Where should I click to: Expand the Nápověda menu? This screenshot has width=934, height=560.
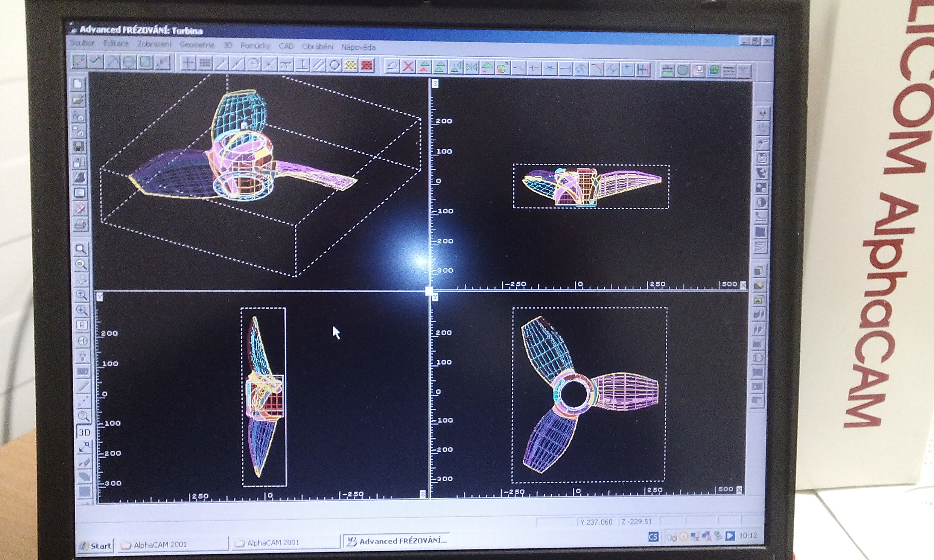pyautogui.click(x=358, y=47)
